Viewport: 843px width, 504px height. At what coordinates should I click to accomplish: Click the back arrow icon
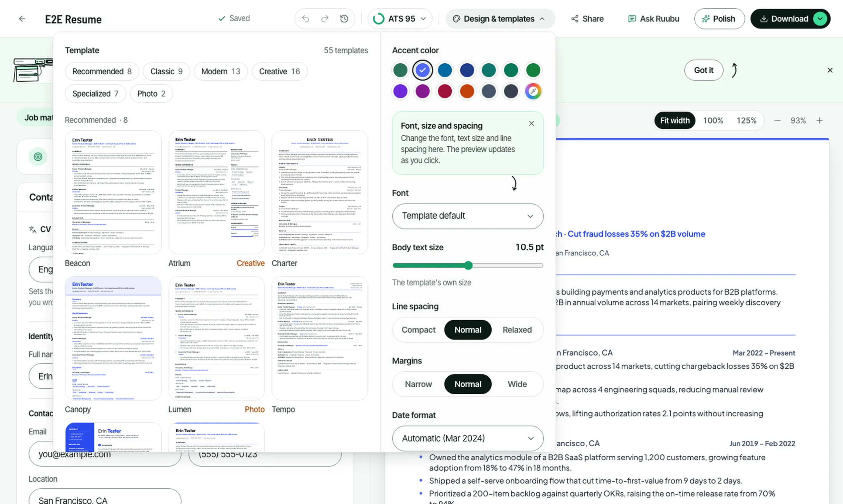coord(22,19)
